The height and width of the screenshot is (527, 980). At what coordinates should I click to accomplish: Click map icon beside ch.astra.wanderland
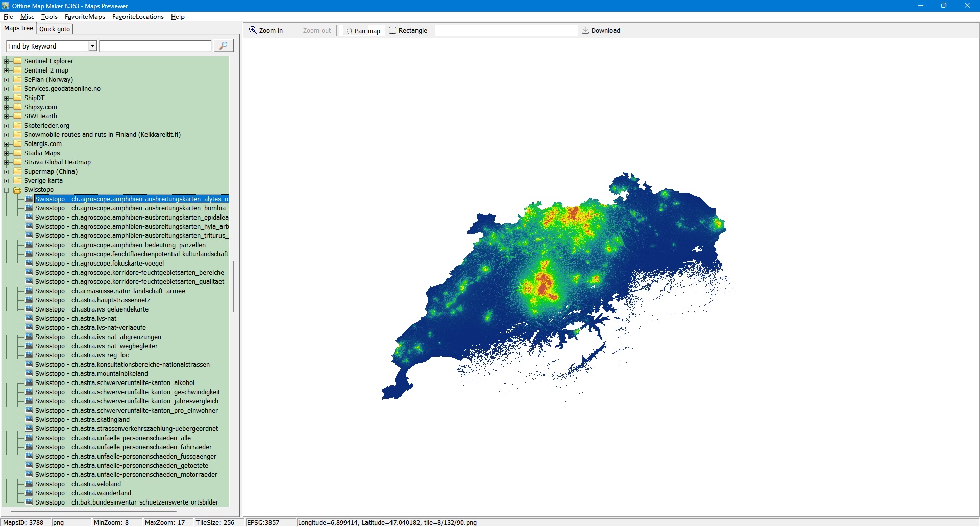[29, 493]
